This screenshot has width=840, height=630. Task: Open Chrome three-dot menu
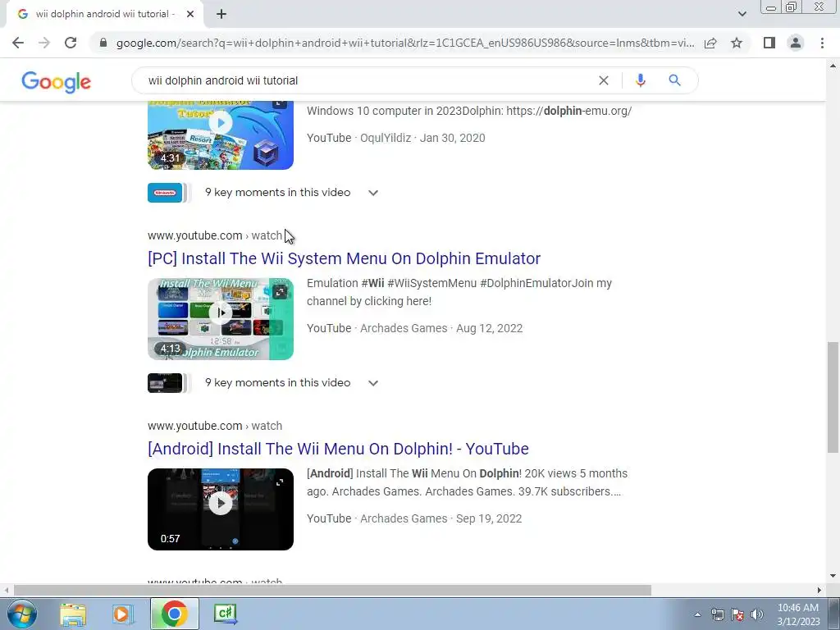[822, 43]
